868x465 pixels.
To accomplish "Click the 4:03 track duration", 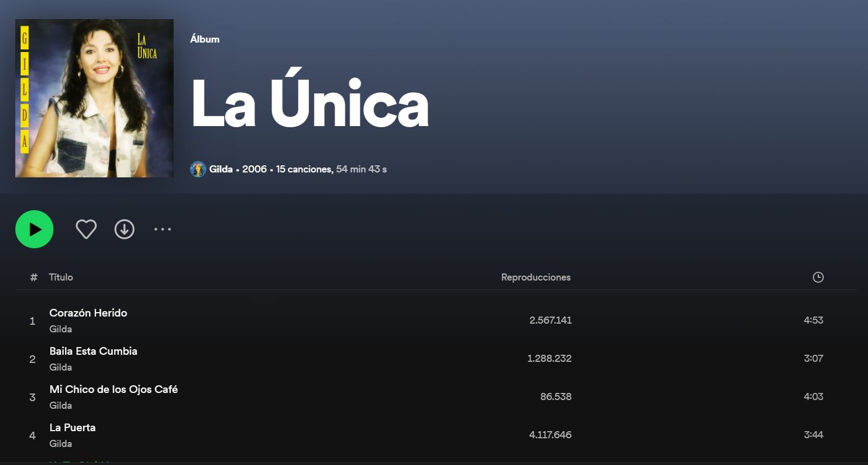I will point(813,397).
